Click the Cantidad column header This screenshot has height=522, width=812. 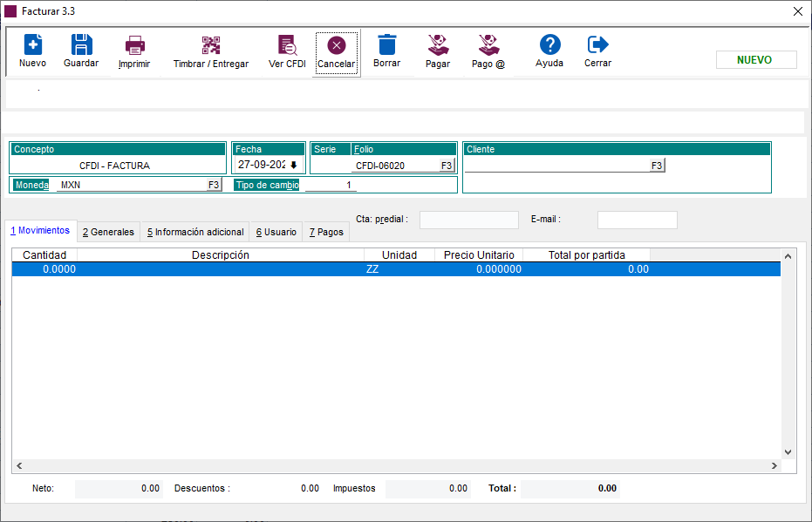[44, 255]
